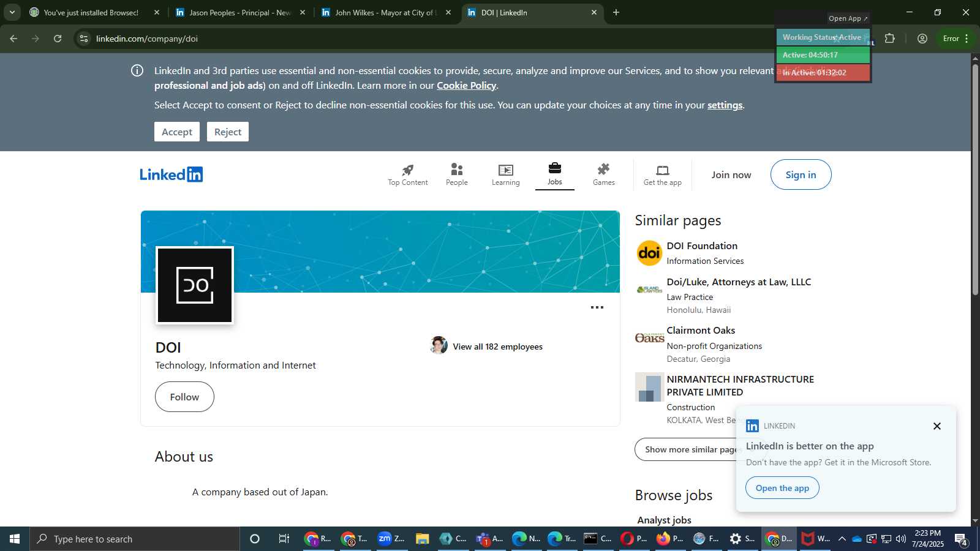980x551 pixels.
Task: Switch to Jason Peoples tab
Action: click(x=239, y=12)
